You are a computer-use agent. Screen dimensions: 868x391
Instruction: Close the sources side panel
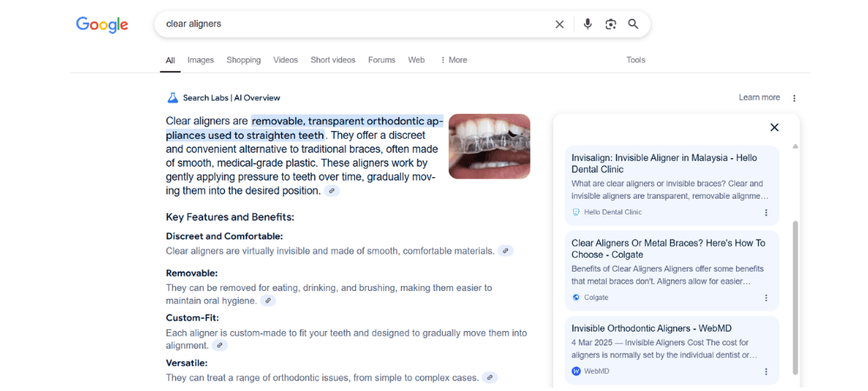[774, 128]
